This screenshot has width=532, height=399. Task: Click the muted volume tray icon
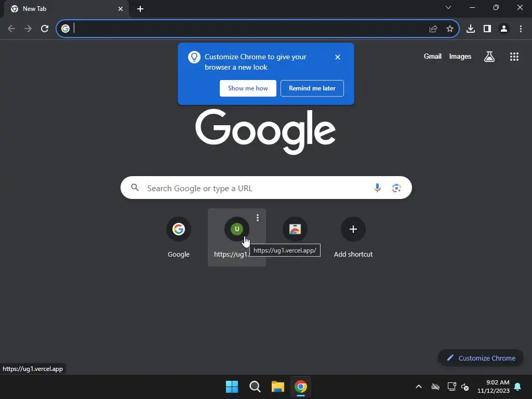[465, 387]
